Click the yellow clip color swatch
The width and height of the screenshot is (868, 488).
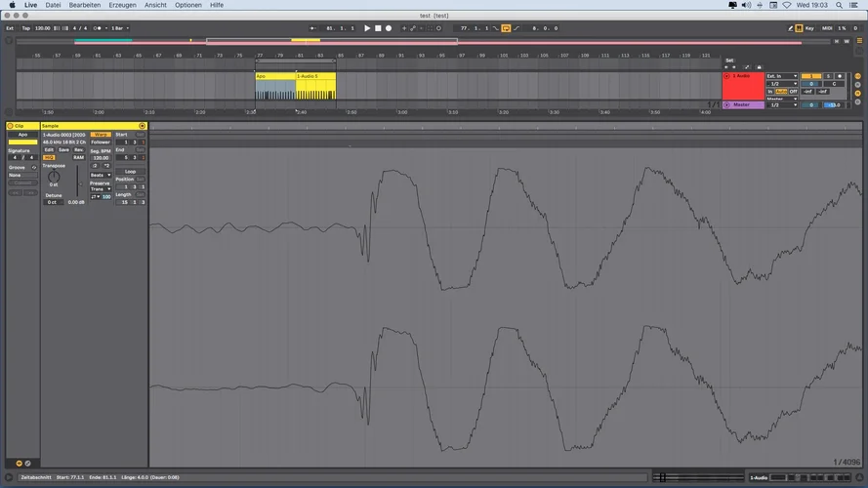(22, 142)
